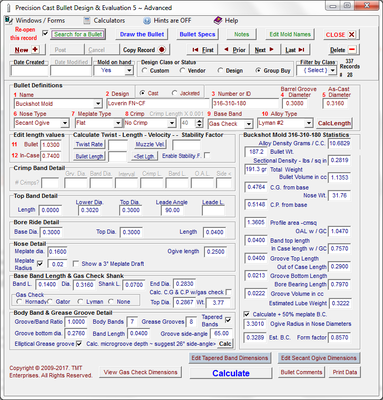The image size is (383, 400).
Task: Click Edit Tapered Band Dimensions button
Action: coord(229,358)
